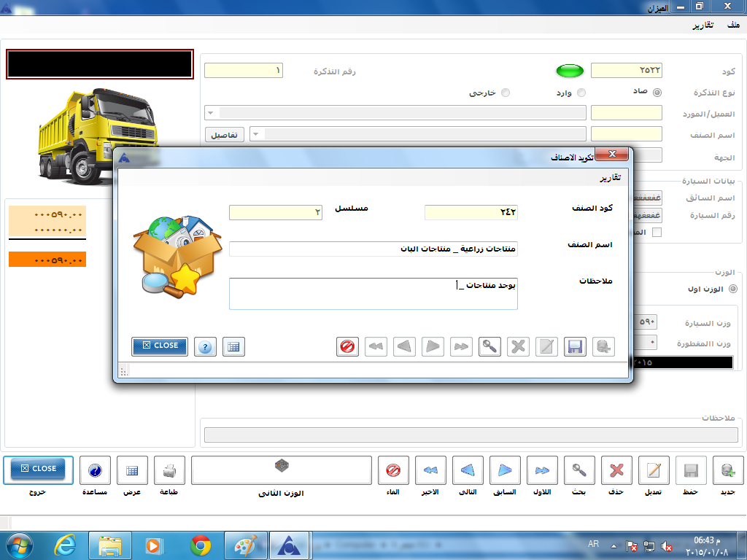Click the تعديل edit icon in main toolbar
747x560 pixels.
coord(654,471)
